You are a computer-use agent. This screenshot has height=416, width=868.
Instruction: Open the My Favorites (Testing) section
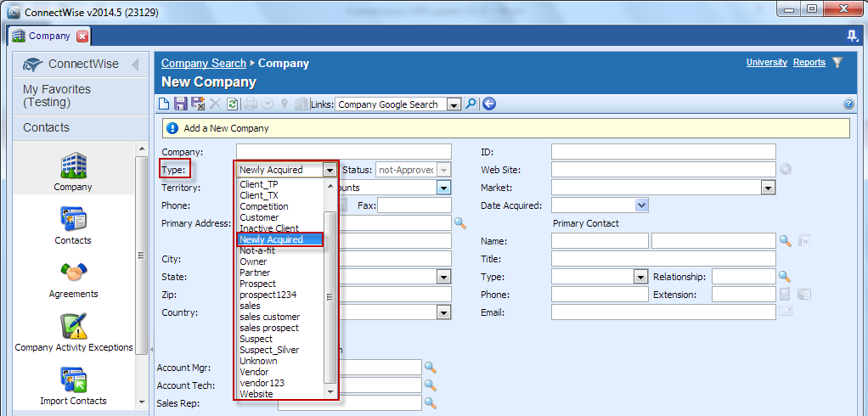[81, 96]
